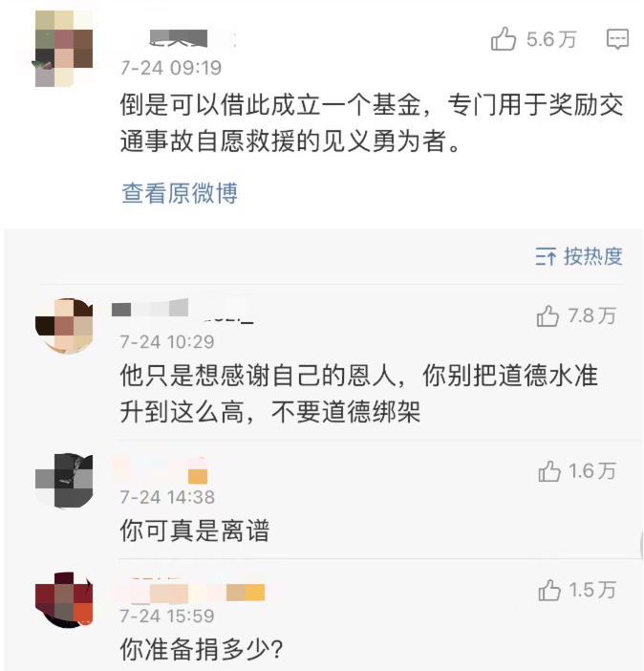The image size is (644, 671).
Task: Click the 7-24 09:19 post timestamp
Action: coord(170,68)
